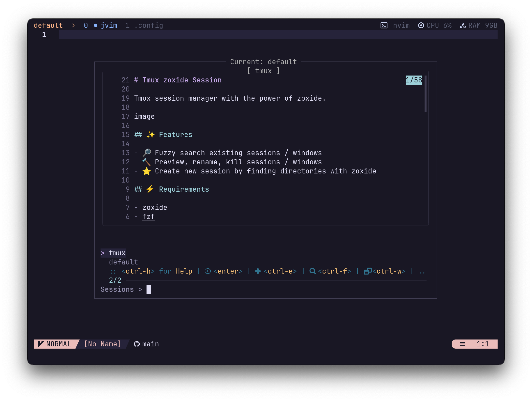Click the GitHub branch icon near main
The height and width of the screenshot is (401, 532).
(x=137, y=344)
